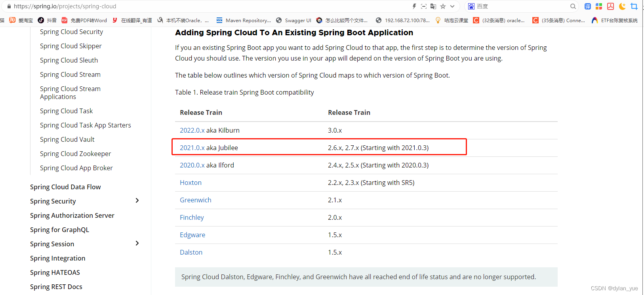Open the Swagger UI bookmark

click(293, 20)
